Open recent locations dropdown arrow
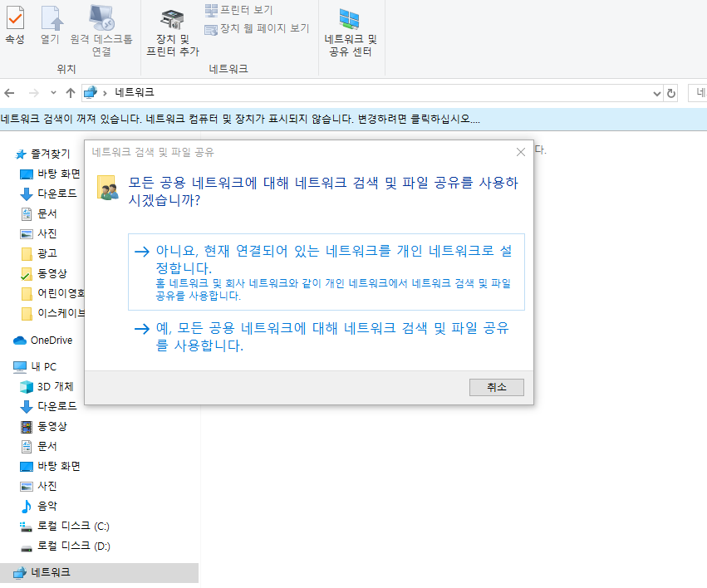Image resolution: width=707 pixels, height=588 pixels. tap(53, 93)
